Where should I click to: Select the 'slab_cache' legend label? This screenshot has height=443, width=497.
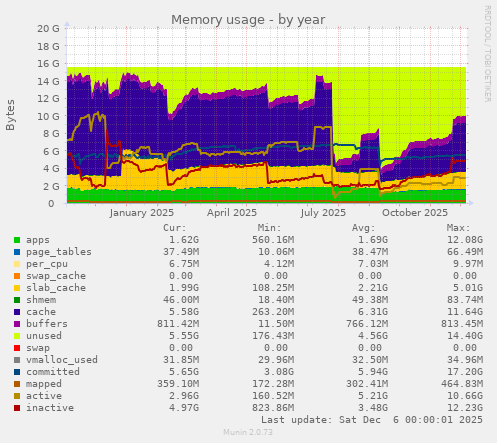click(x=56, y=288)
